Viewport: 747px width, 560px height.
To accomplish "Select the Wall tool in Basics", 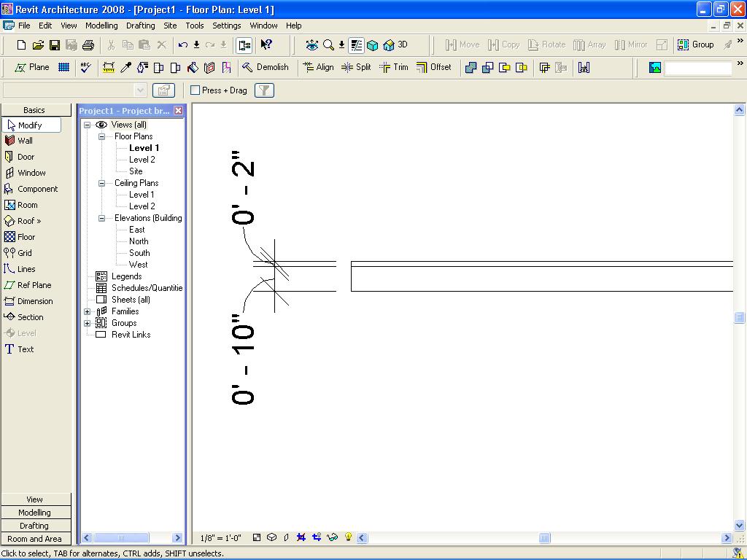I will (x=25, y=141).
